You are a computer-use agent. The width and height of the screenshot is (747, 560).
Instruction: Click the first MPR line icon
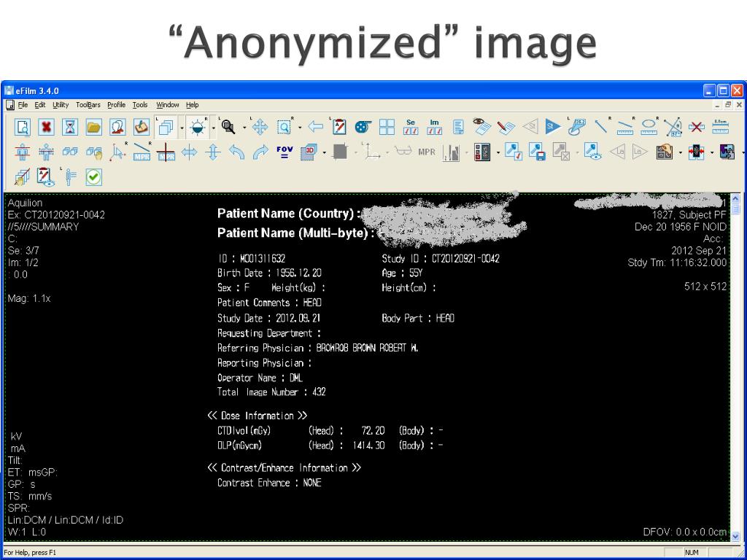click(x=142, y=152)
